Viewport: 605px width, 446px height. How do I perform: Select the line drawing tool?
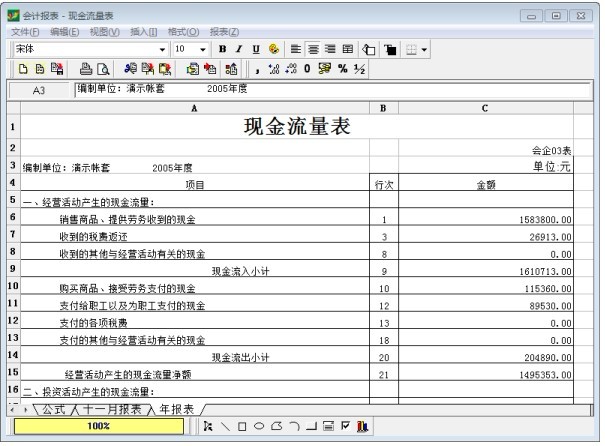(x=225, y=426)
